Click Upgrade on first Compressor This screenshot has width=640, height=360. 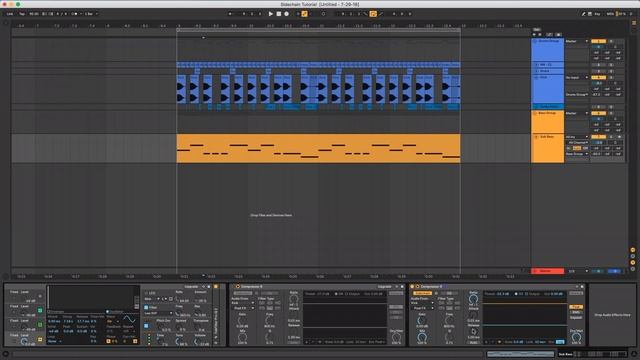click(x=384, y=287)
